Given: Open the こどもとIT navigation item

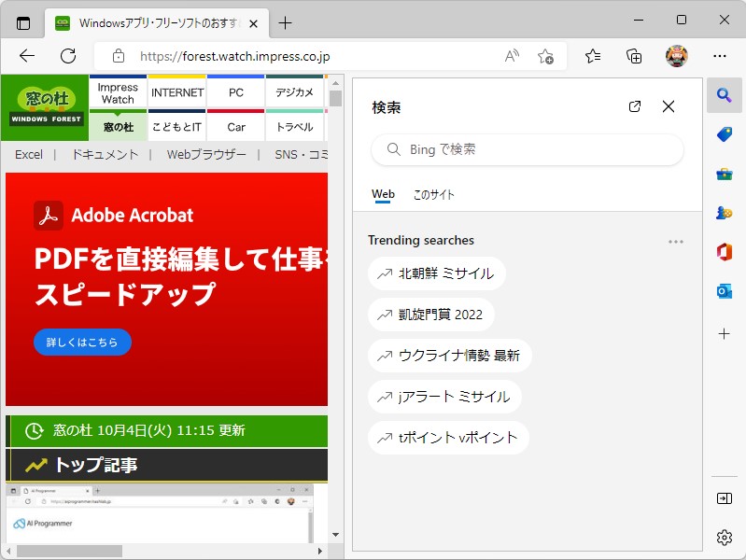Looking at the screenshot, I should pos(177,127).
